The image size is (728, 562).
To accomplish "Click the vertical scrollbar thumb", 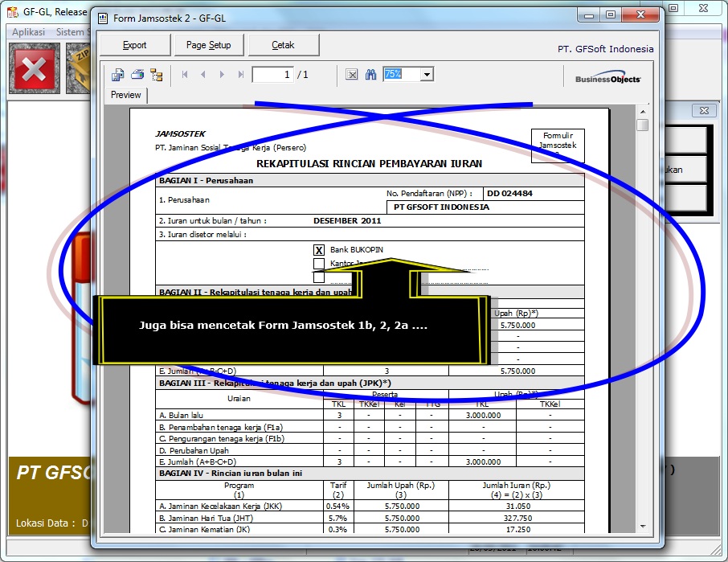I will (643, 125).
